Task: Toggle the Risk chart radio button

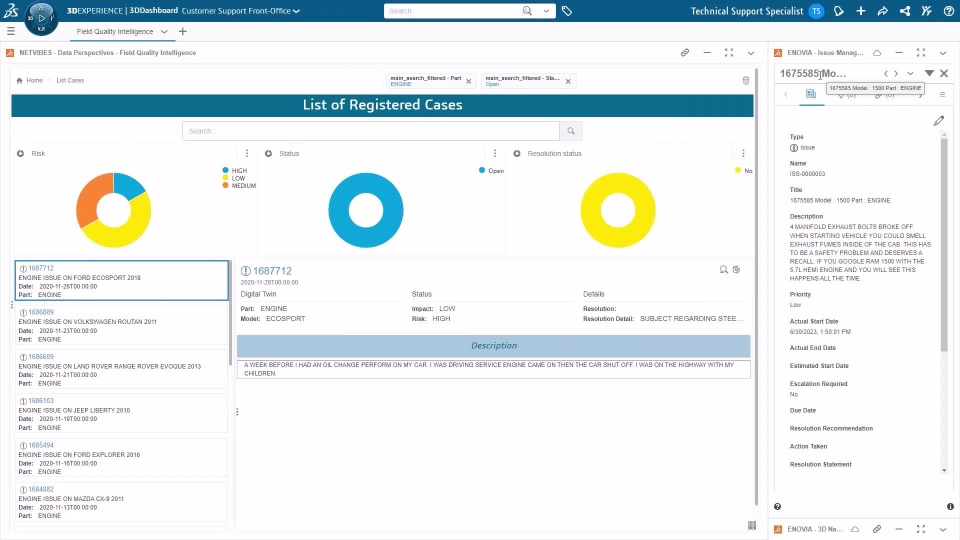Action: (x=20, y=153)
